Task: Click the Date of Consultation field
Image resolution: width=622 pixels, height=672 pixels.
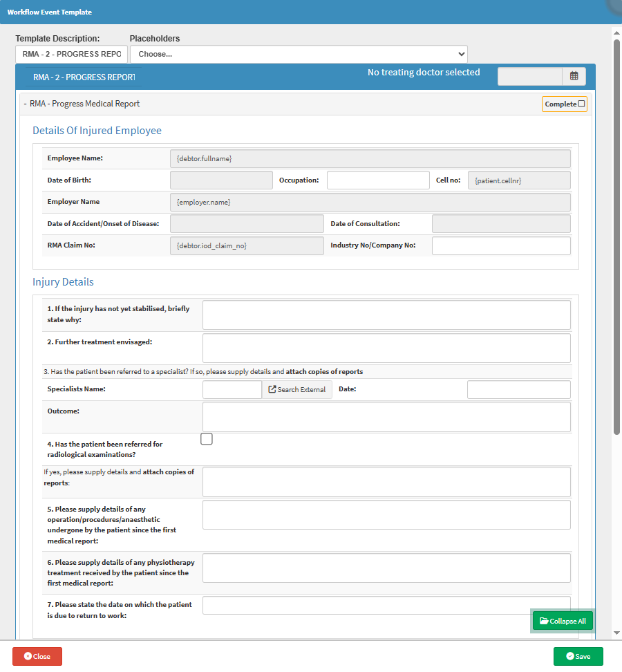Action: (501, 224)
